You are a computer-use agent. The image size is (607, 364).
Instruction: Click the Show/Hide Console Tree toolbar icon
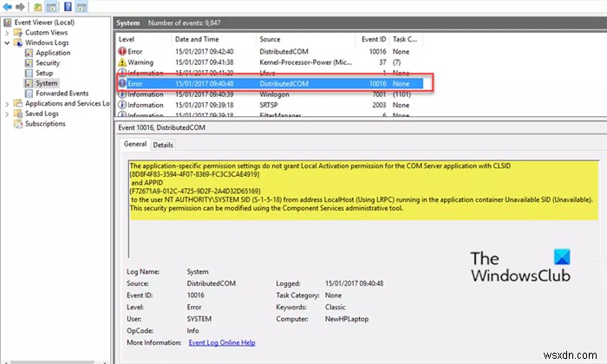(51, 7)
